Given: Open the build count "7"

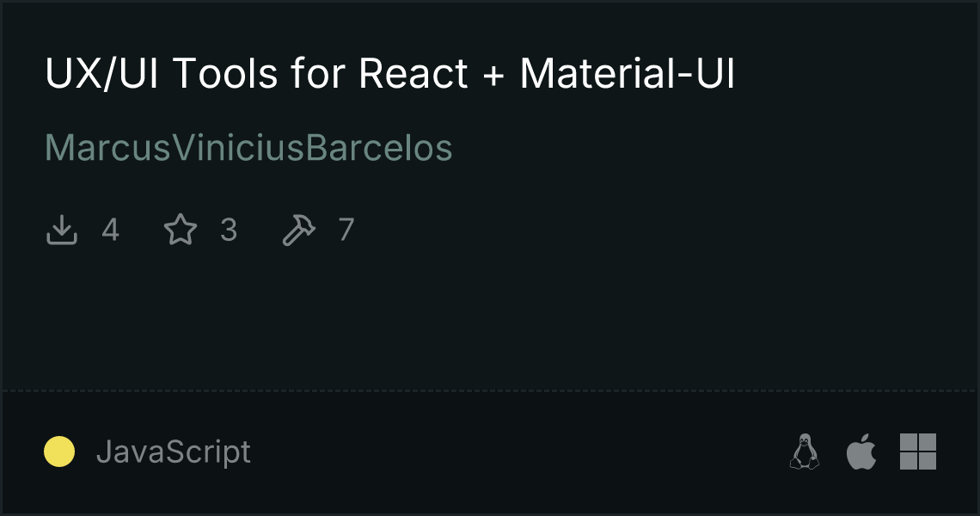Looking at the screenshot, I should (x=346, y=229).
